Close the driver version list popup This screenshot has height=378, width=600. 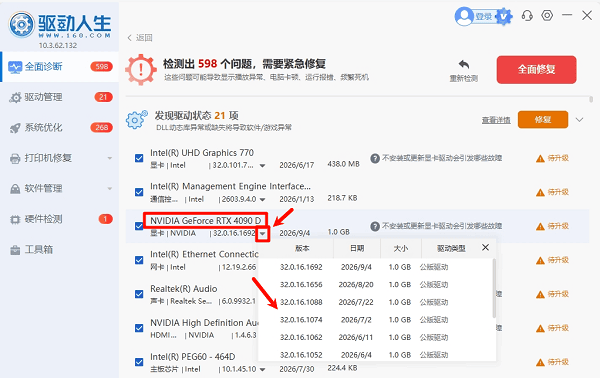tap(486, 248)
